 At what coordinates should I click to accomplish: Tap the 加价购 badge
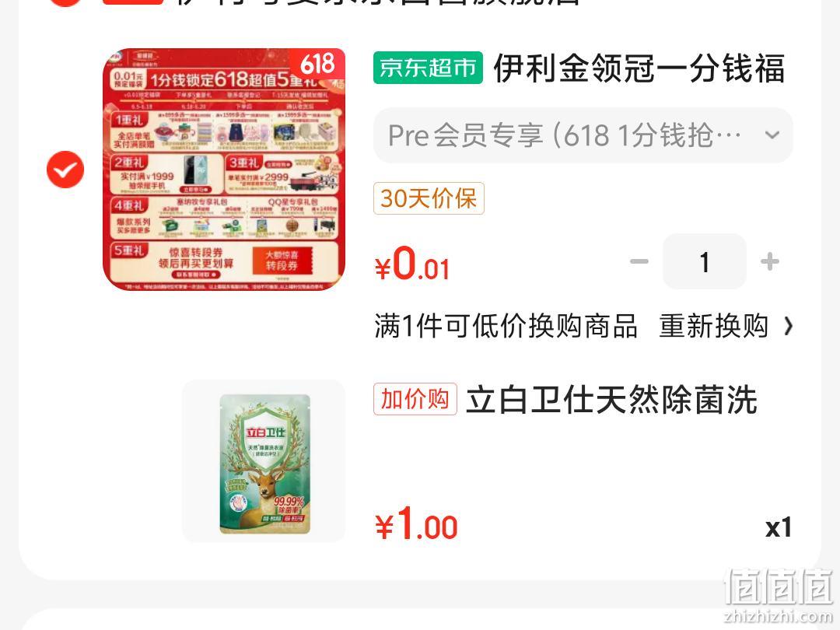415,399
